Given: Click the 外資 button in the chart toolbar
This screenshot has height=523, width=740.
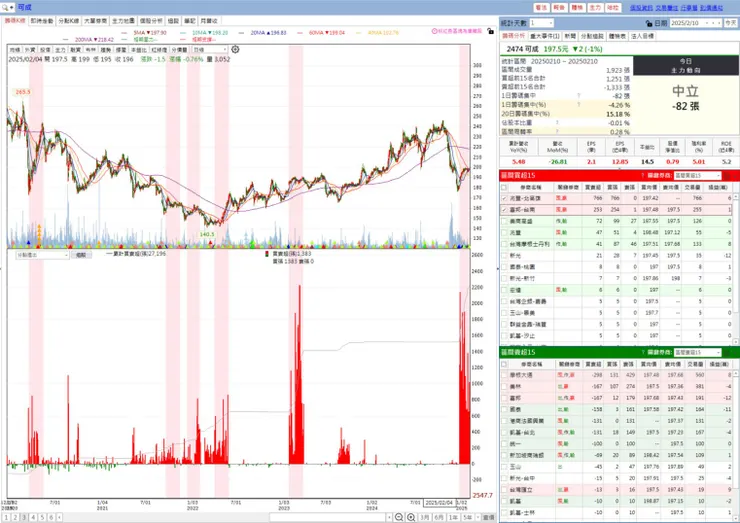Looking at the screenshot, I should 30,50.
